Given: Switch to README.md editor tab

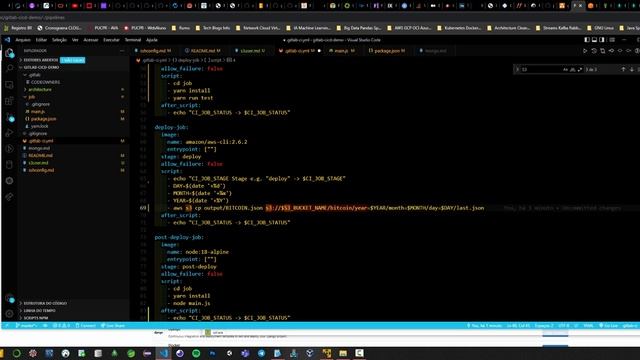Looking at the screenshot, I should pyautogui.click(x=203, y=51).
